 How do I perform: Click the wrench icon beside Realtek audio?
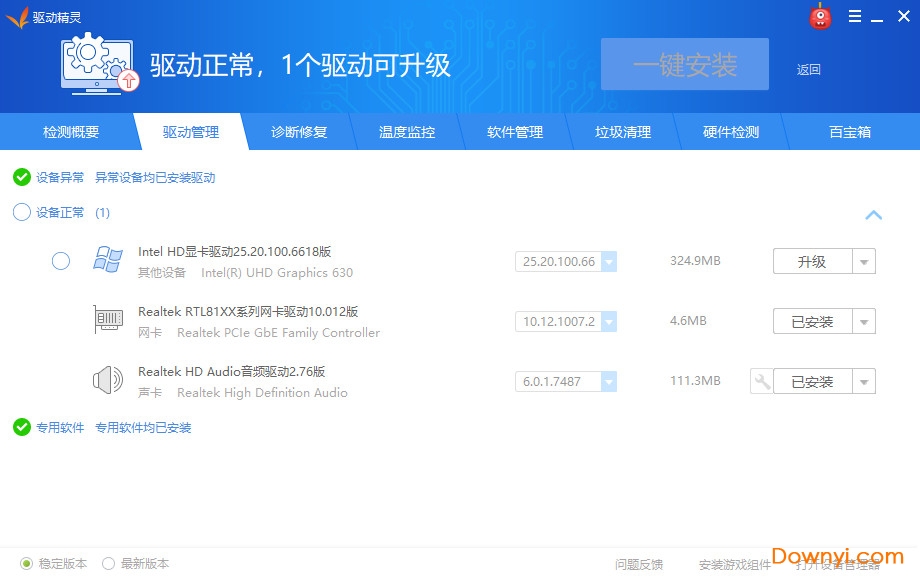click(761, 381)
